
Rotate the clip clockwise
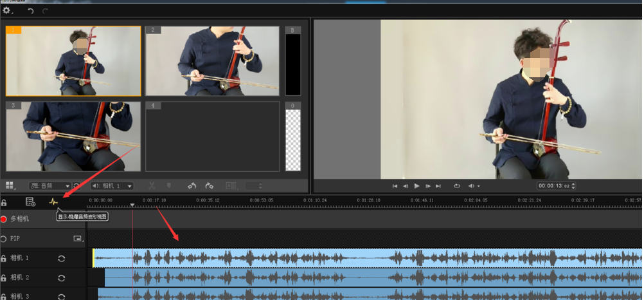click(210, 186)
